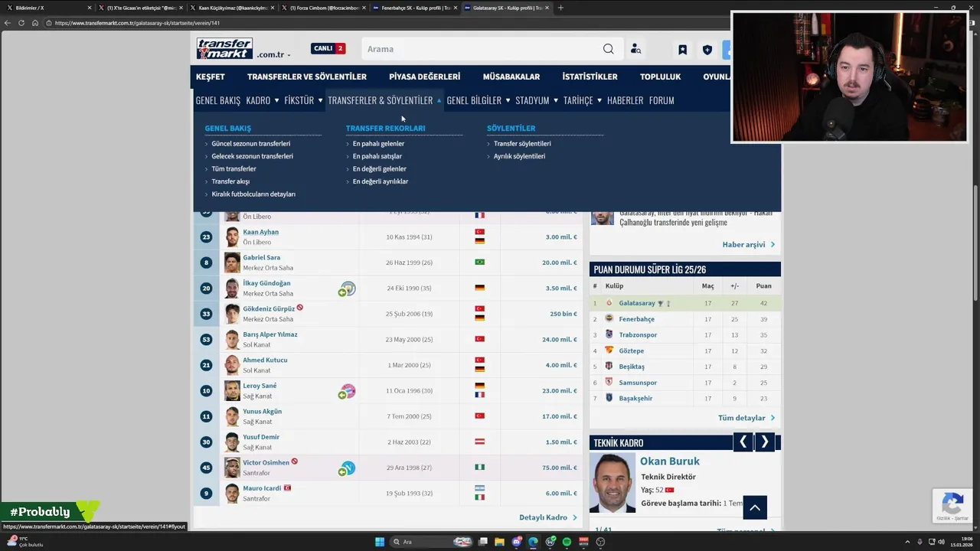The height and width of the screenshot is (551, 980).
Task: Open Ayrılık söylentileri link
Action: point(519,156)
